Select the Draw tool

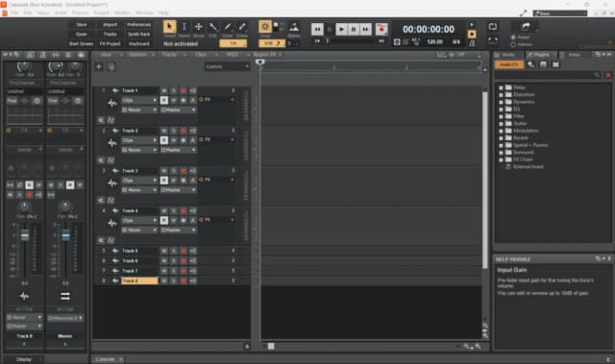(228, 27)
